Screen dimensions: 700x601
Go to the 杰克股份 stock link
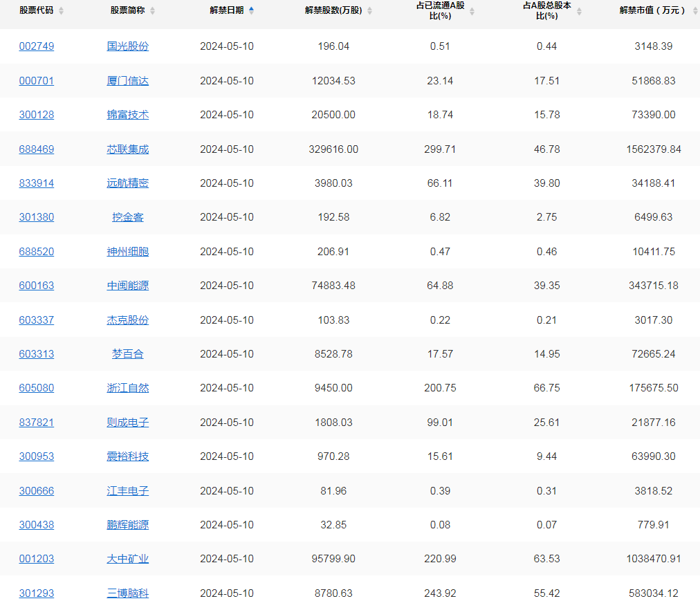(128, 320)
